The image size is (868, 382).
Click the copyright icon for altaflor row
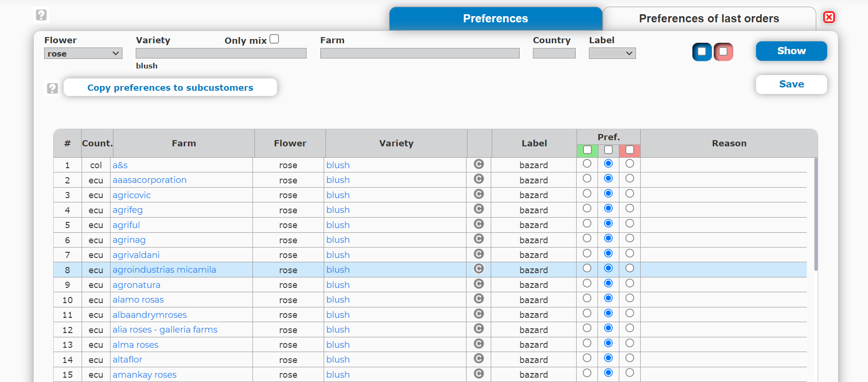click(x=479, y=359)
